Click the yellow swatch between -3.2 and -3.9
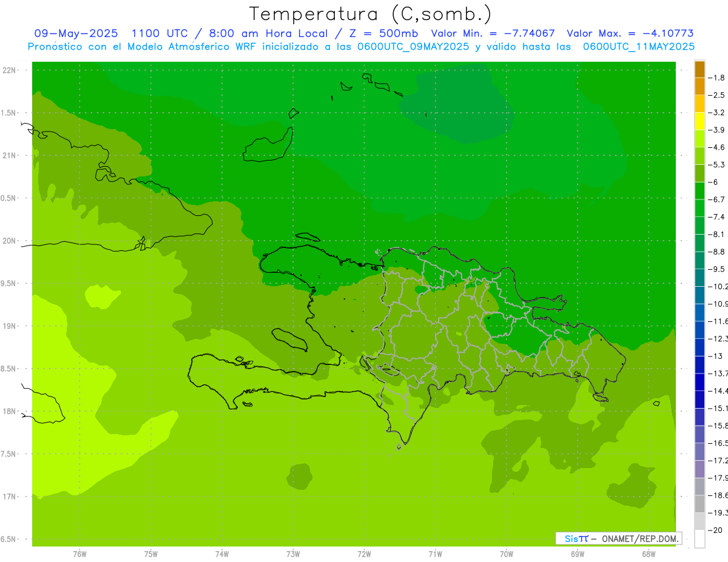Viewport: 728px width, 562px height. tap(699, 121)
